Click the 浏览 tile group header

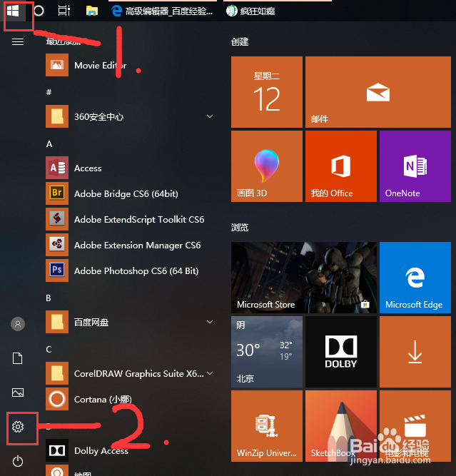(240, 228)
